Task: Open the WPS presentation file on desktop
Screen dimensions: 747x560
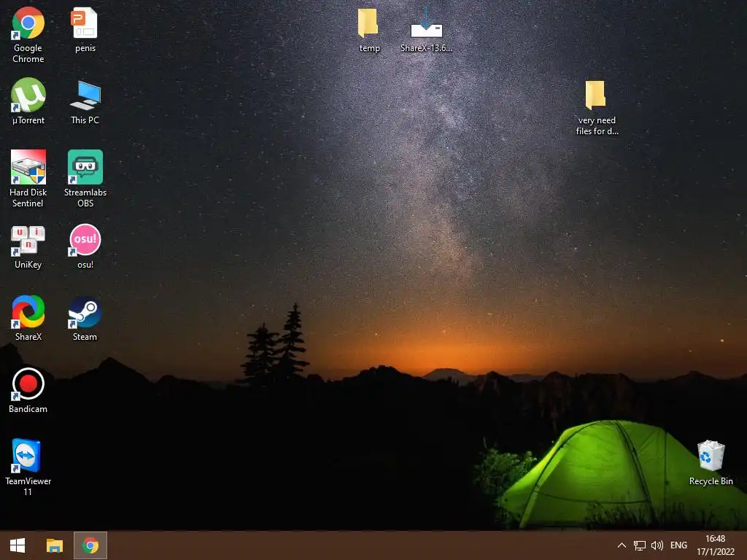Action: tap(85, 29)
